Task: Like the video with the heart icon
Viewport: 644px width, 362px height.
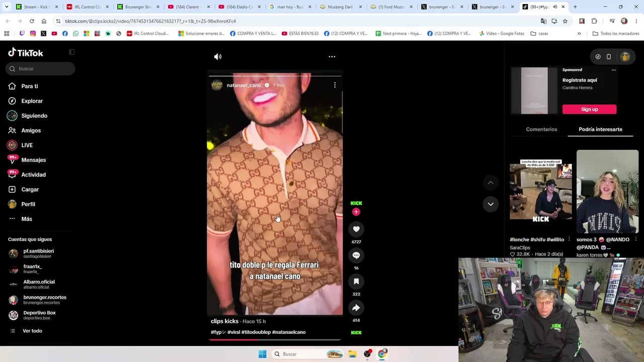Action: [356, 229]
